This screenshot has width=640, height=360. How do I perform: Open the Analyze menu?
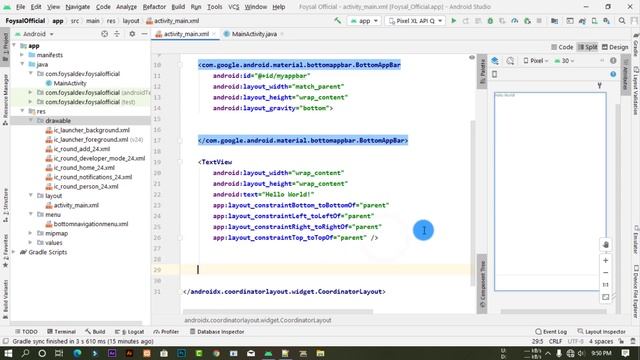click(126, 7)
